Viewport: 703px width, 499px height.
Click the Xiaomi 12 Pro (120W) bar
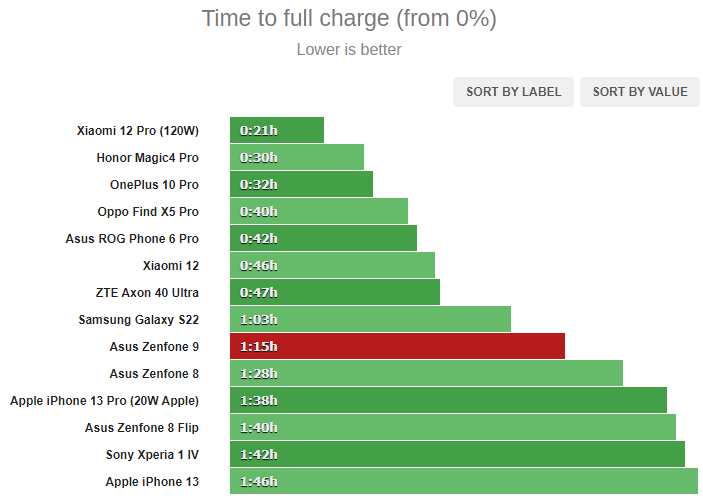point(277,130)
